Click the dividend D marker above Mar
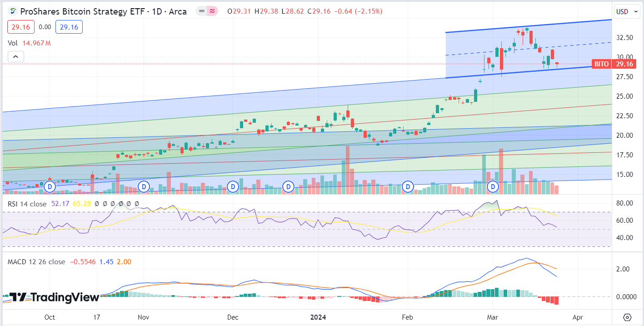Viewport: 644px width, 326px height. pos(494,186)
